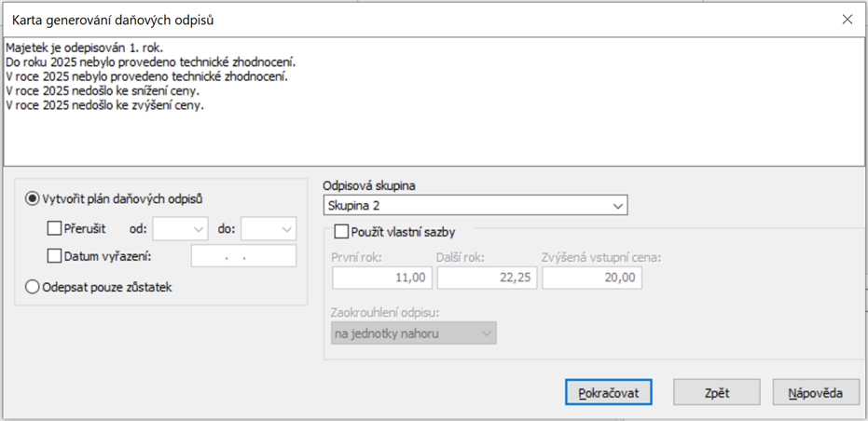Open the 'Zaokrouhlení odpisu' rounding dropdown
Viewport: 868px width, 421px height.
414,333
